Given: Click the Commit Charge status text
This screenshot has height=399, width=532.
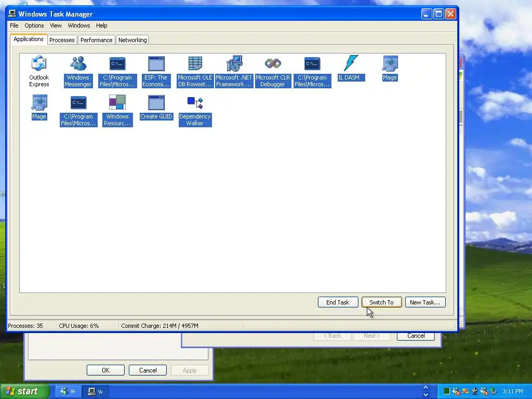Looking at the screenshot, I should pos(160,326).
